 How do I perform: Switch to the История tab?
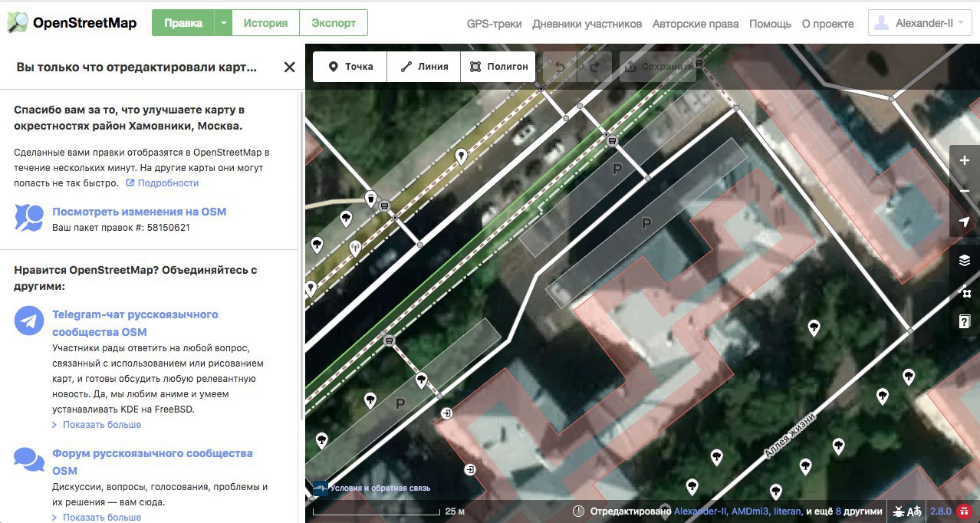point(265,23)
